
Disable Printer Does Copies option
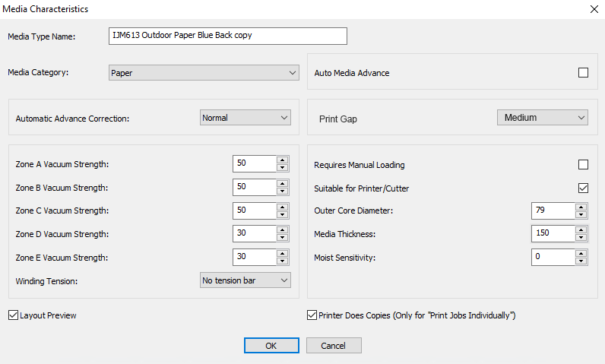[312, 315]
